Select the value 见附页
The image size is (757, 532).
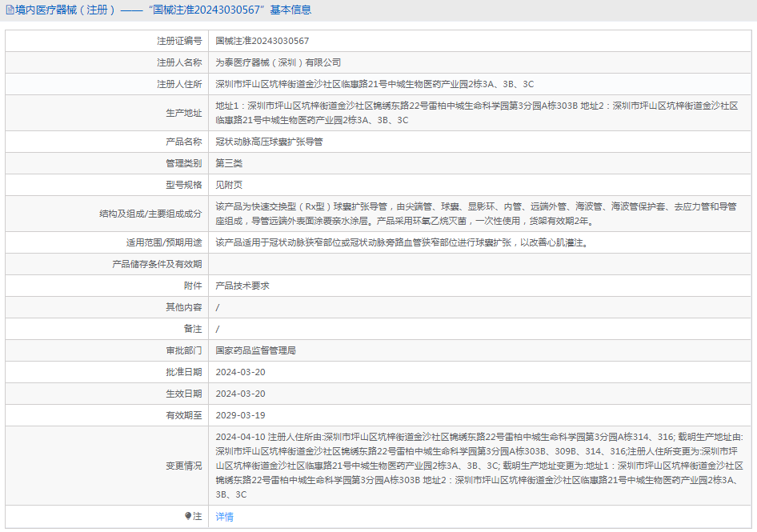[x=229, y=186]
